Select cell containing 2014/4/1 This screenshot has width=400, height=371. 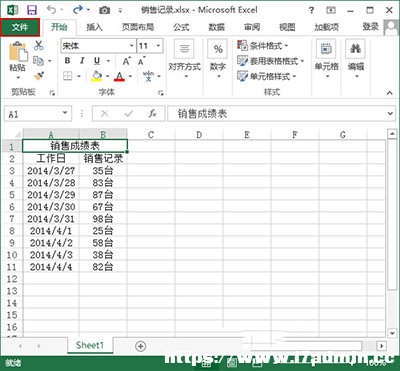coord(51,231)
